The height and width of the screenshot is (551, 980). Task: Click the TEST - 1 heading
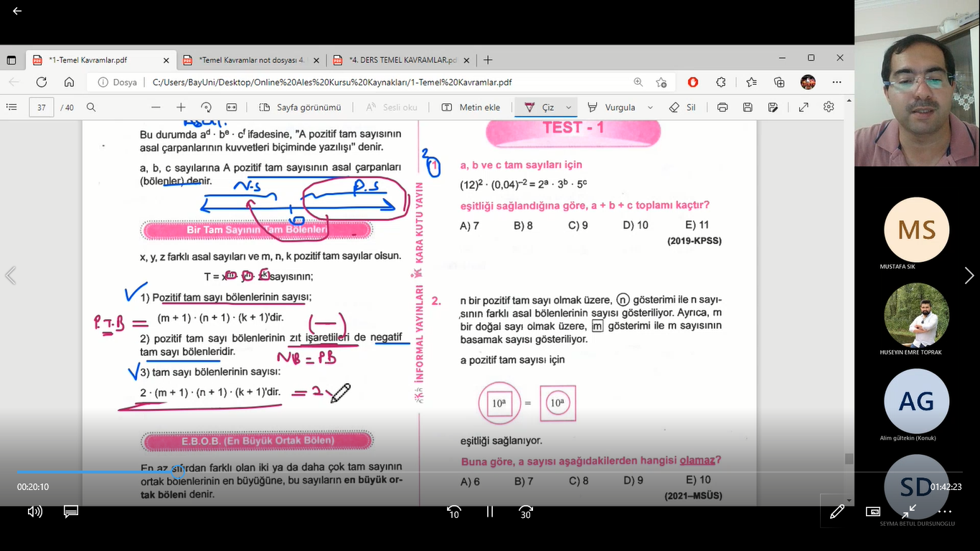coord(573,129)
